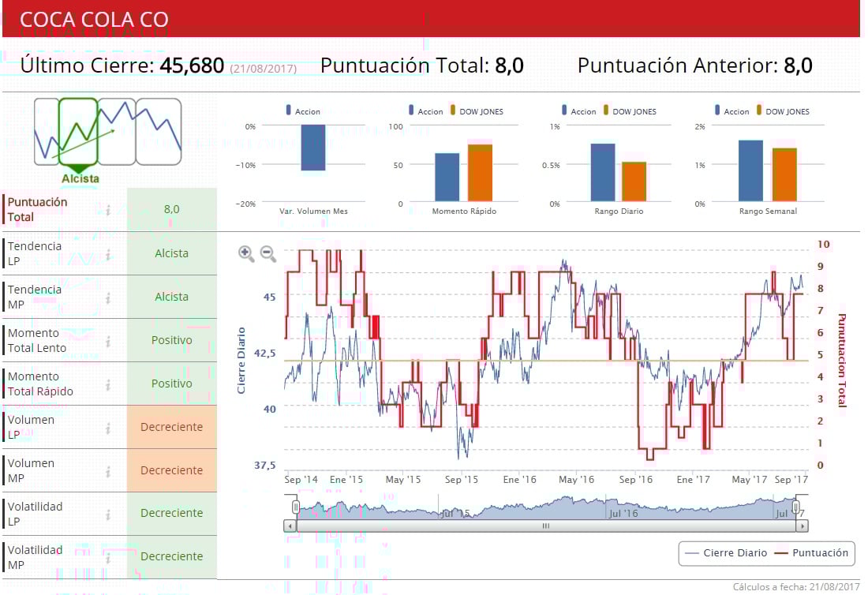Open info icon for Tendencia MP row
868x595 pixels.
click(x=109, y=297)
